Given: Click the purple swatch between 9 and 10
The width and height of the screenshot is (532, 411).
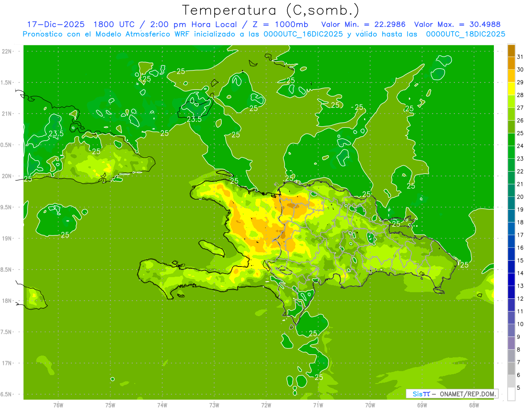Looking at the screenshot, I should [x=511, y=330].
